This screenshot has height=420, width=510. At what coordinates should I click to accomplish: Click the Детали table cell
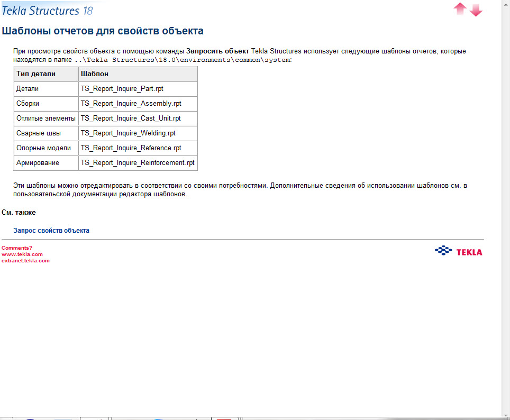point(46,89)
